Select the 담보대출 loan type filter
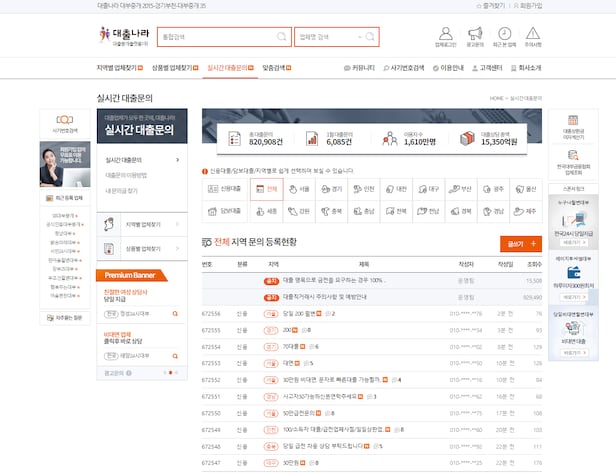Image resolution: width=616 pixels, height=473 pixels. tap(225, 211)
